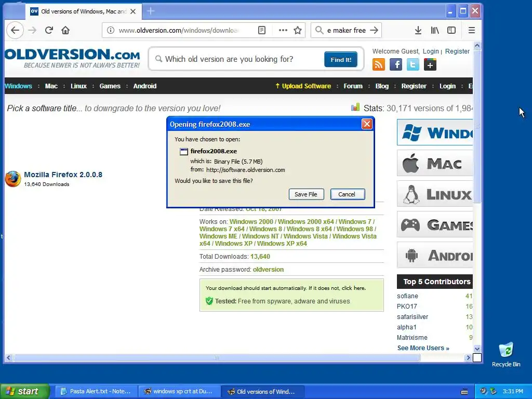Open a new tab with plus button

(151, 11)
